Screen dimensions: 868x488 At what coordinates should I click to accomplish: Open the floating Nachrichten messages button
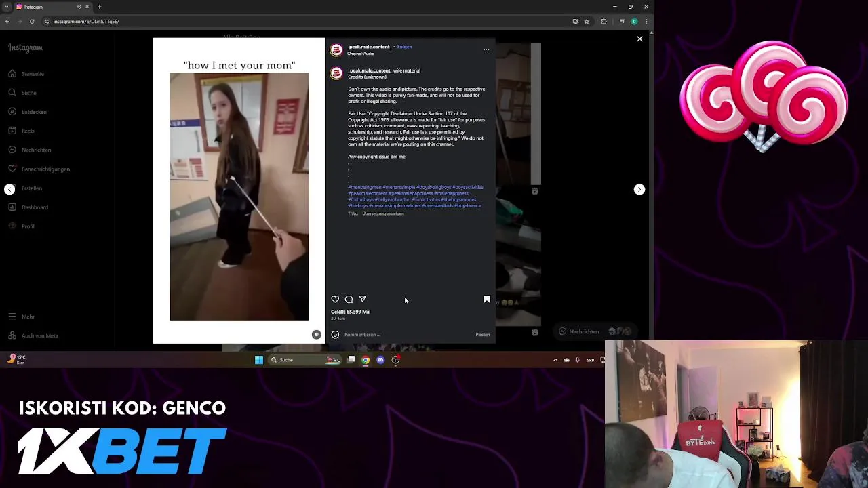click(x=597, y=331)
